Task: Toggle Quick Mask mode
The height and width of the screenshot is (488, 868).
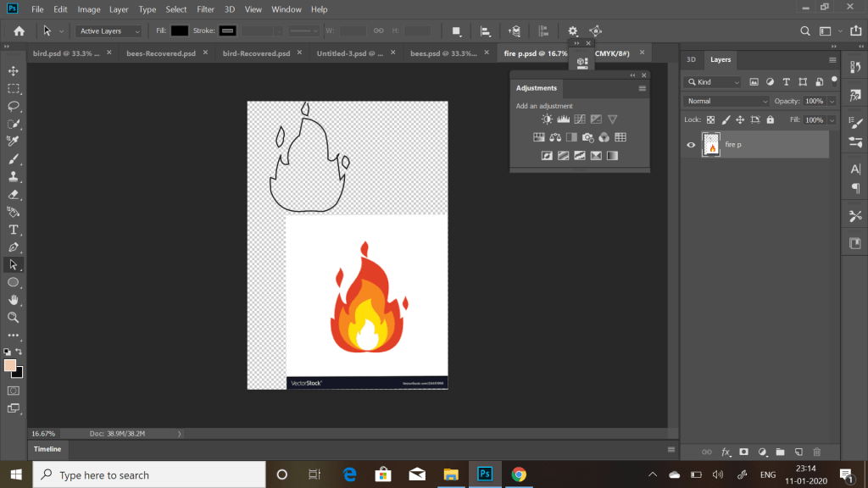Action: [14, 391]
